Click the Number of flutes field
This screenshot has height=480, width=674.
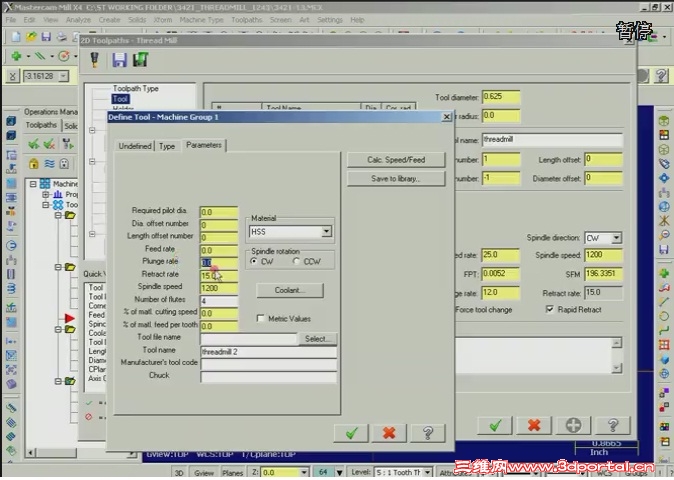tap(219, 301)
